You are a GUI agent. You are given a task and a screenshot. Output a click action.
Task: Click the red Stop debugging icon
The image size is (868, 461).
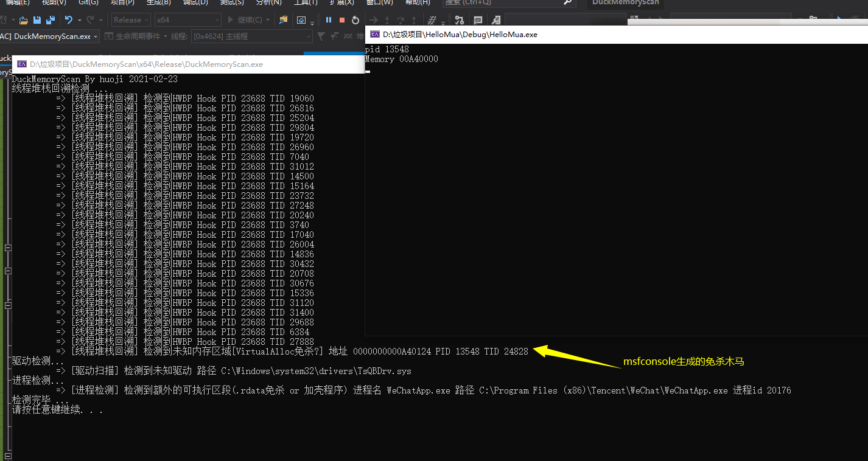[342, 20]
